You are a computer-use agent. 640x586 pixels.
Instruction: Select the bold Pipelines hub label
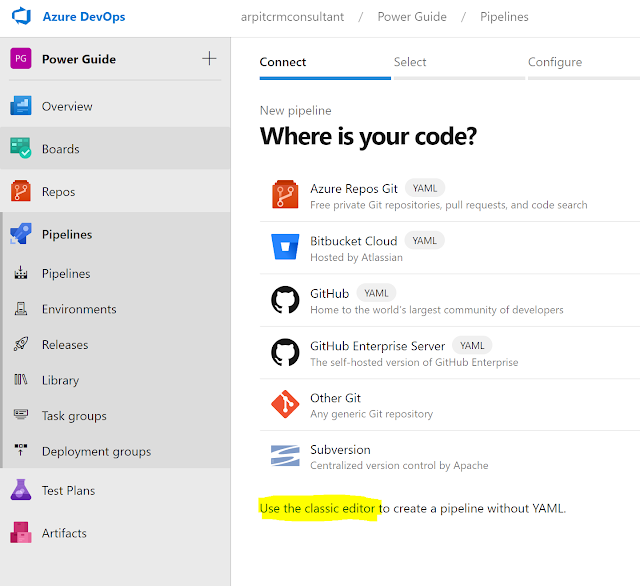tap(67, 234)
